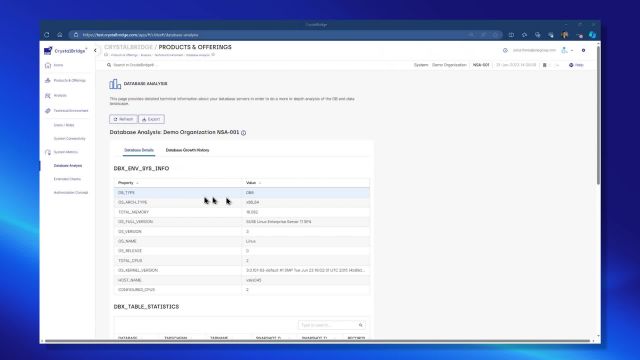Select the OS_NAME row

tap(242, 241)
